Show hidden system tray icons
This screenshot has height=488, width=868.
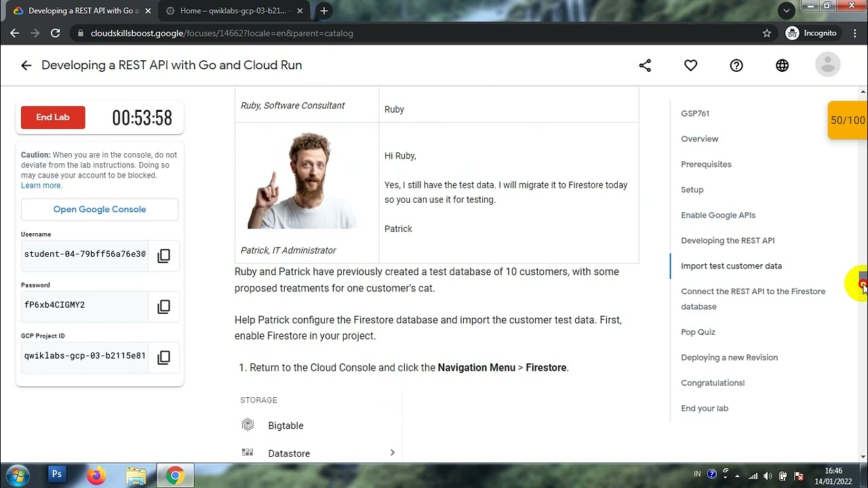coord(738,475)
